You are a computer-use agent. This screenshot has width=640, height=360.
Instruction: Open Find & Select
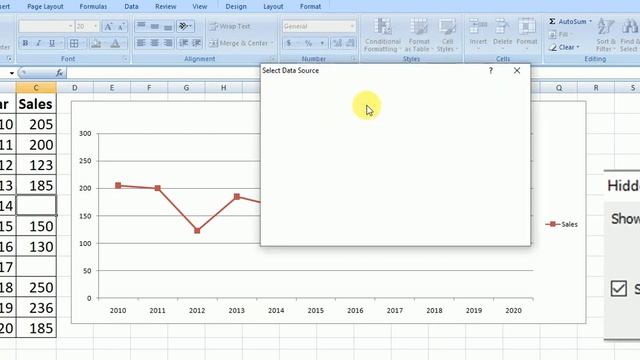pos(629,36)
